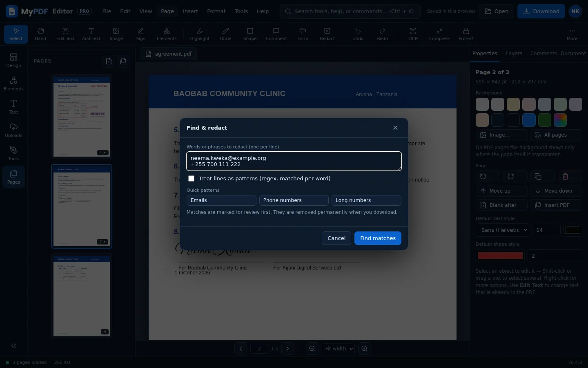Pick the Draw tool

[x=225, y=34]
